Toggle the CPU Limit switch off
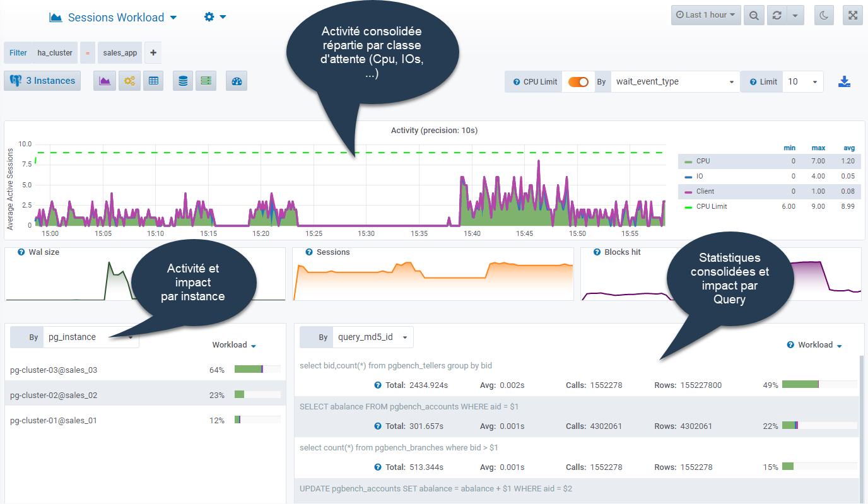The height and width of the screenshot is (504, 868). [x=578, y=82]
